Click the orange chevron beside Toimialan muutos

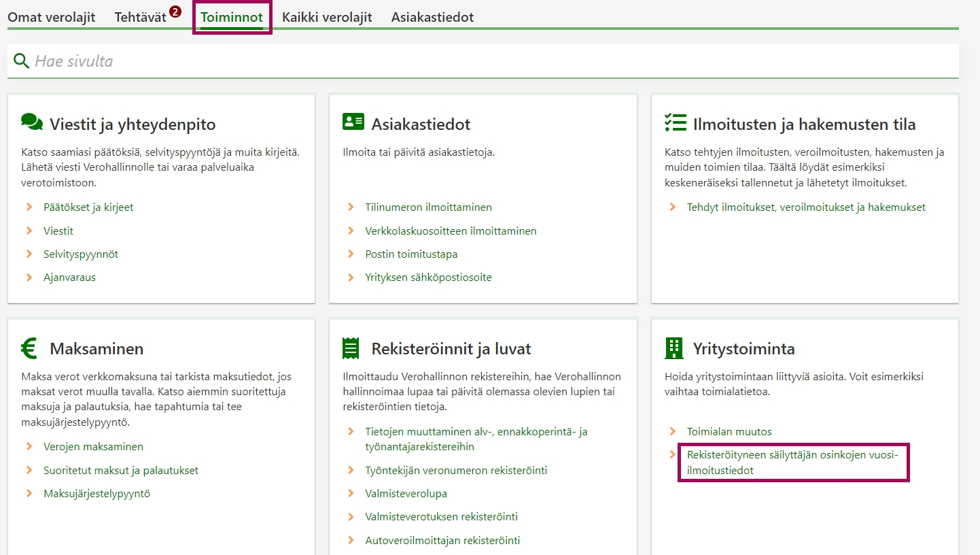coord(673,431)
